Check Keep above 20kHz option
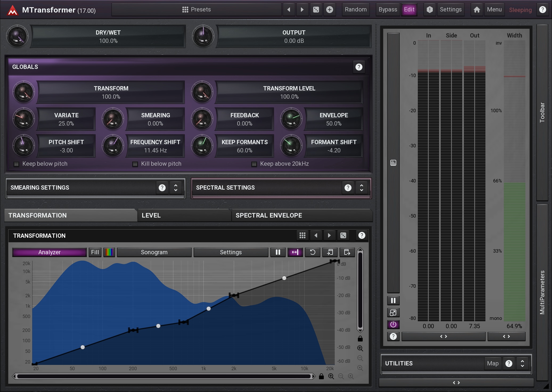 254,164
